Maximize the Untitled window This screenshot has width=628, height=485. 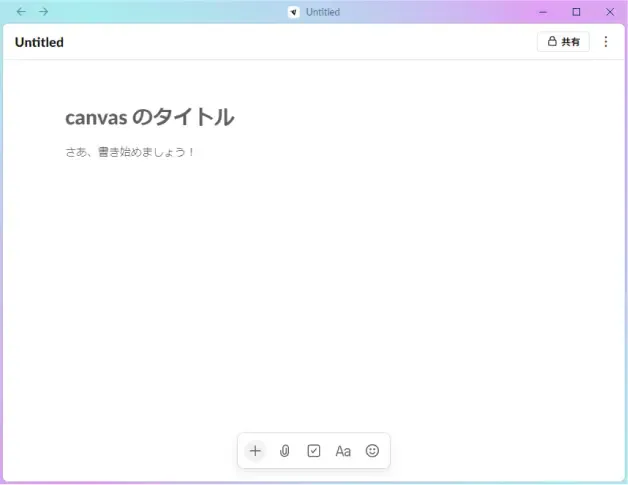pos(576,12)
